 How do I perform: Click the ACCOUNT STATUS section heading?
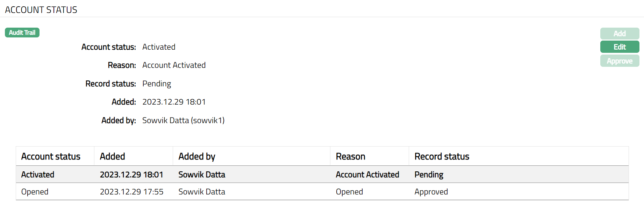41,10
